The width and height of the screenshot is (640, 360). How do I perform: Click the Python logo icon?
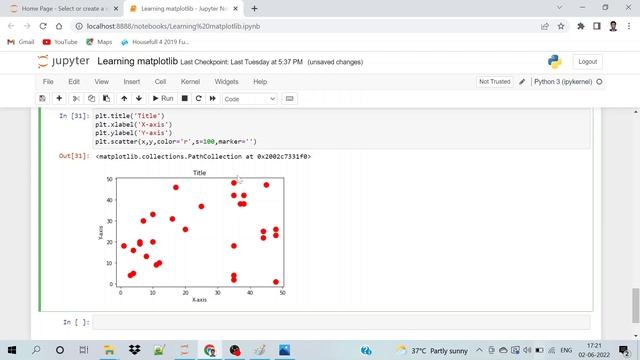coord(555,62)
